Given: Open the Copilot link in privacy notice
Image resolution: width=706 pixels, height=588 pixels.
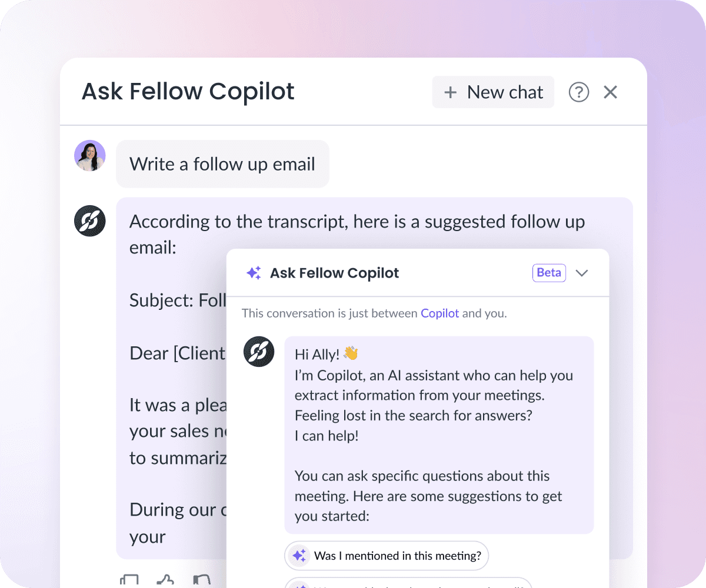Looking at the screenshot, I should click(x=439, y=313).
